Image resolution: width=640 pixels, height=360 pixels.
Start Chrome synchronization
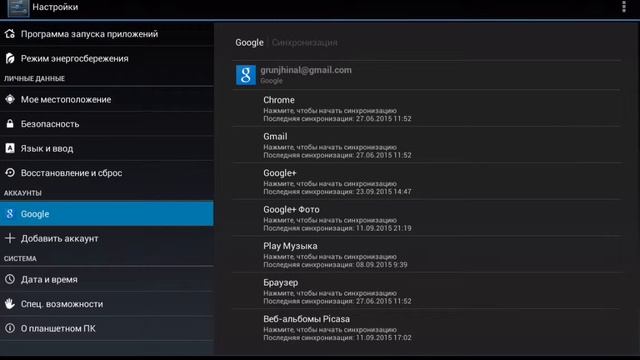(x=427, y=109)
